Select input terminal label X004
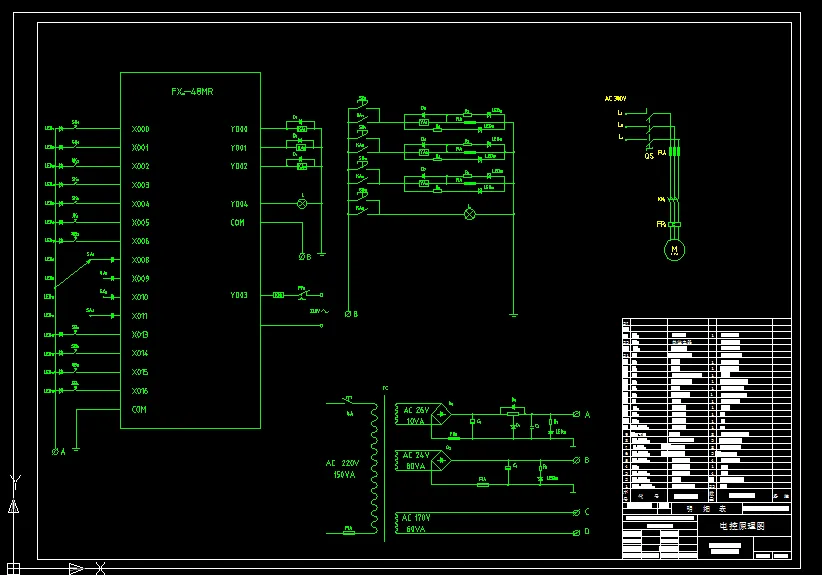This screenshot has width=822, height=575. [x=140, y=204]
